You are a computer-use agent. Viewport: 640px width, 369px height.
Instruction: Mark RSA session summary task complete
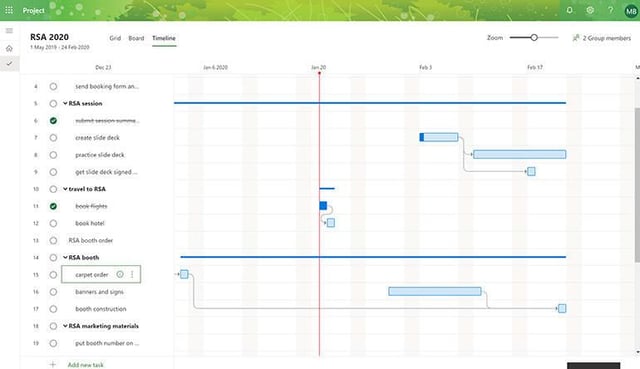[53, 104]
